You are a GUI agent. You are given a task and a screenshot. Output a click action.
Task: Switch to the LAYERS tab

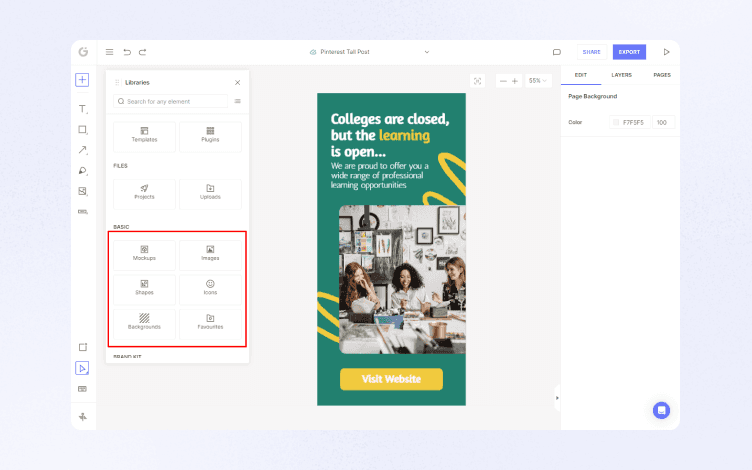pos(622,75)
